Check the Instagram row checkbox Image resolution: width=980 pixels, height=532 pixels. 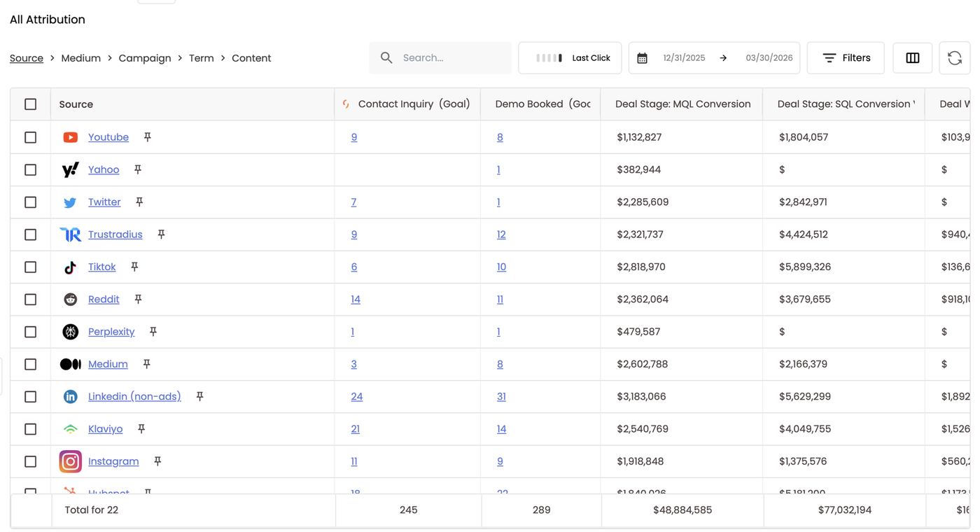point(30,461)
